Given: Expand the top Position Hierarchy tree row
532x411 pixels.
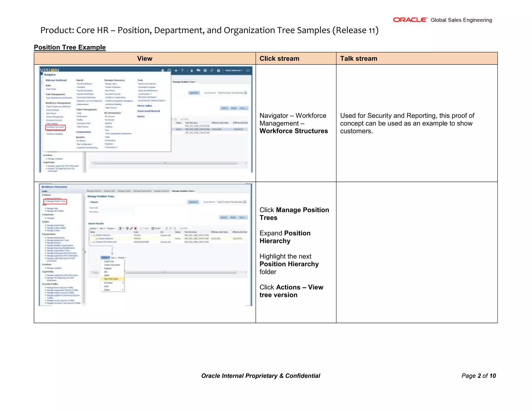Looking at the screenshot, I should click(91, 235).
